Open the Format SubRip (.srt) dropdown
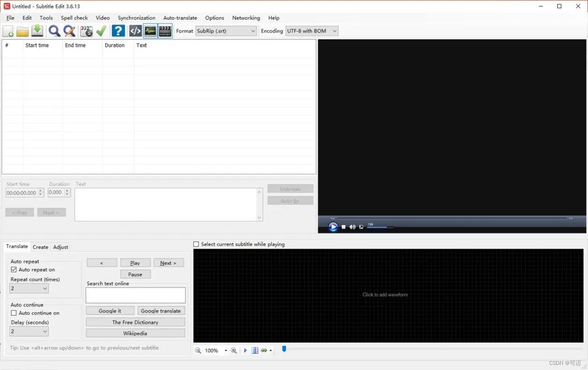Screen dimensions: 588x370 pos(226,31)
